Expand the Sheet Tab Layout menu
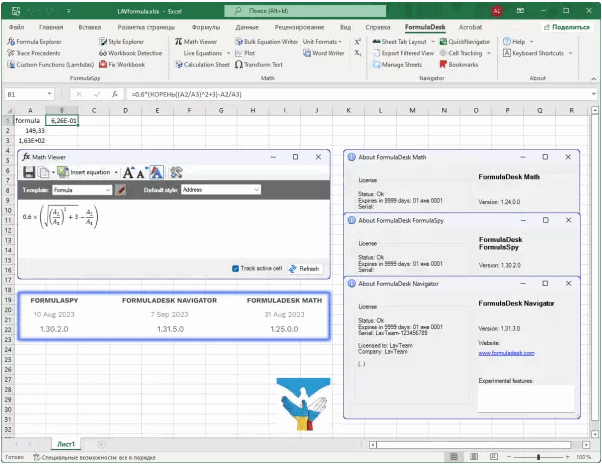Image resolution: width=602 pixels, height=464 pixels. pos(433,41)
